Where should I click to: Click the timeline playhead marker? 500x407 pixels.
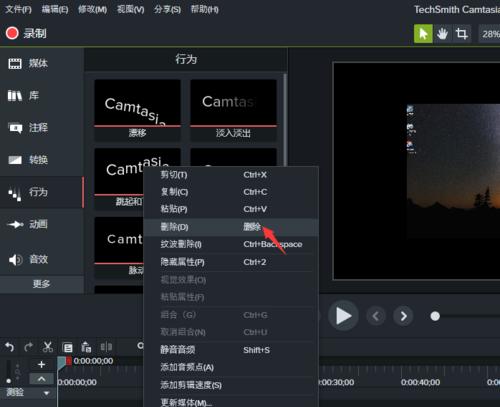[61, 363]
